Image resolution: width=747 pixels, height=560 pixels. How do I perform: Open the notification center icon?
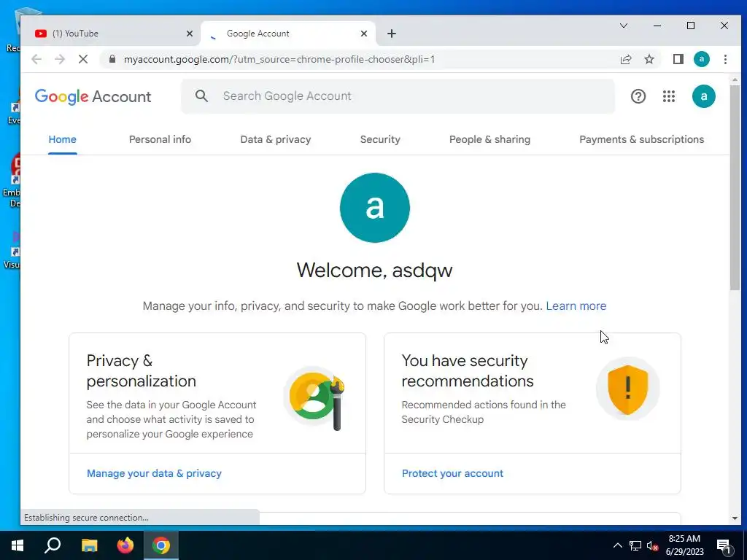pos(724,545)
